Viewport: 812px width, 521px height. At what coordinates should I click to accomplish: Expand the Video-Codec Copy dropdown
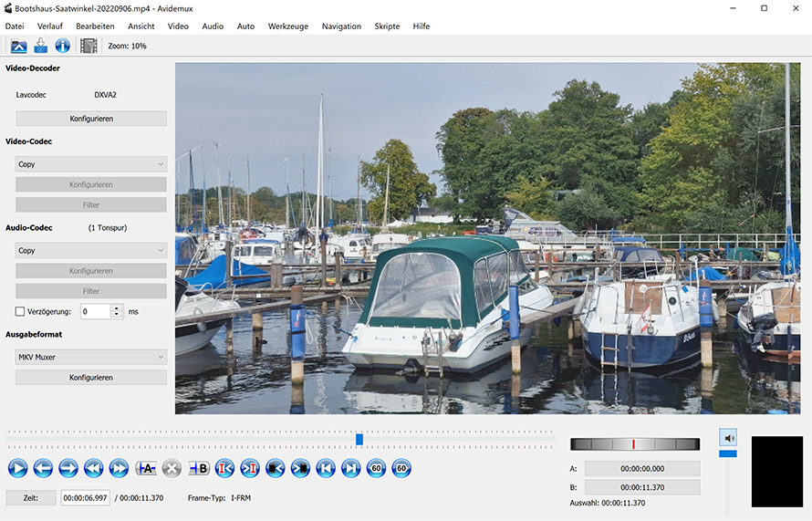91,164
